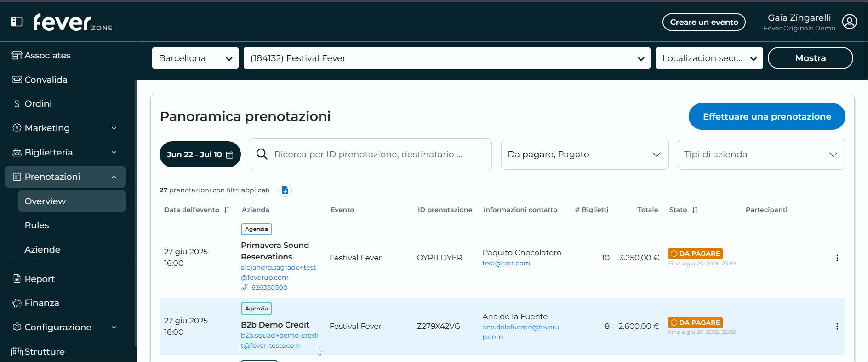Click the Strutture building icon
Screen dimensions: 868x362
tap(17, 351)
